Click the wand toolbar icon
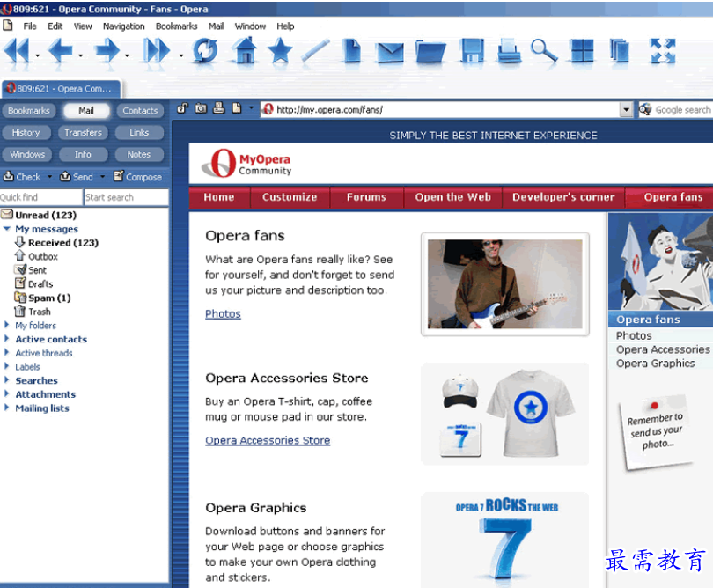 [x=316, y=50]
